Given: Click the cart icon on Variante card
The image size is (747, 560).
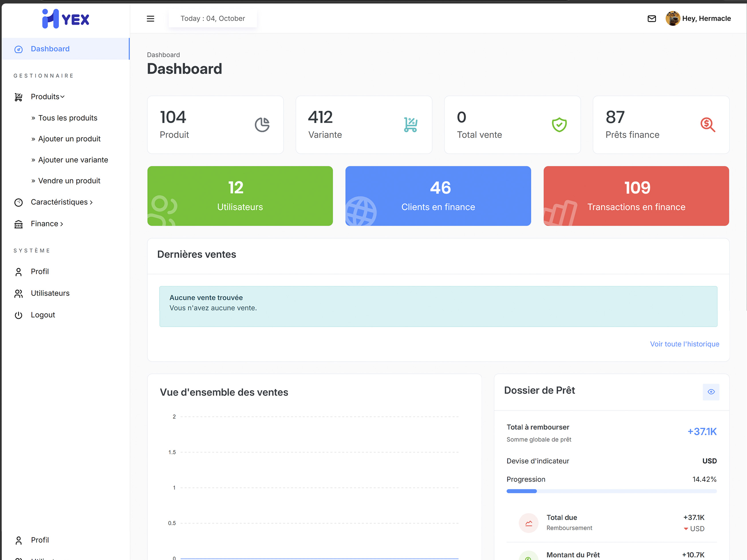Looking at the screenshot, I should coord(411,124).
